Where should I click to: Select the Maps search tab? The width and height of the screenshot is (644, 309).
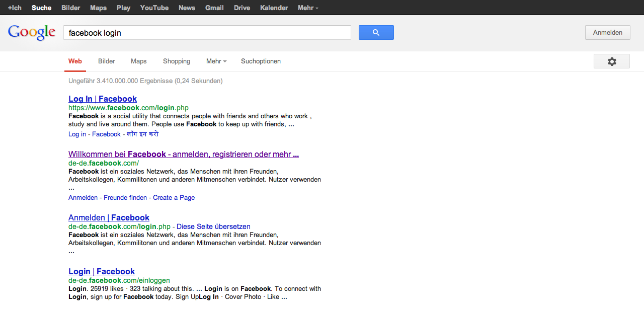pyautogui.click(x=139, y=61)
